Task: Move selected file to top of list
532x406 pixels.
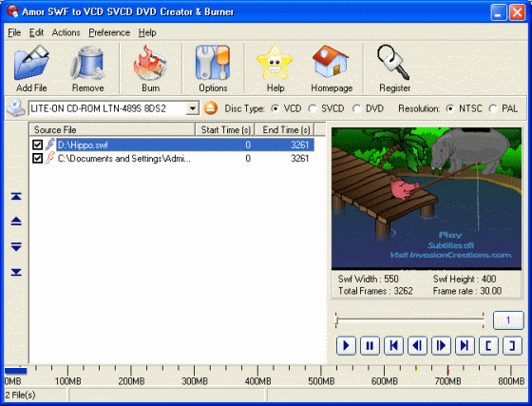Action: tap(16, 197)
